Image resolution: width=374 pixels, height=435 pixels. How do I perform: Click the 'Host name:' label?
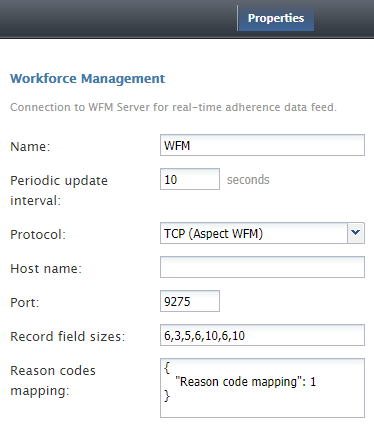(x=46, y=268)
